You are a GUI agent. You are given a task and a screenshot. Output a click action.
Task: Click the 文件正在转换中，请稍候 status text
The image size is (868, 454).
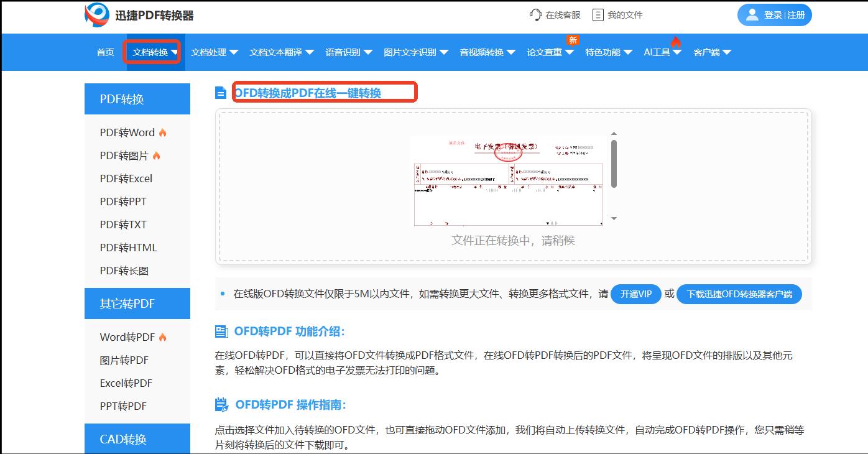coord(513,240)
